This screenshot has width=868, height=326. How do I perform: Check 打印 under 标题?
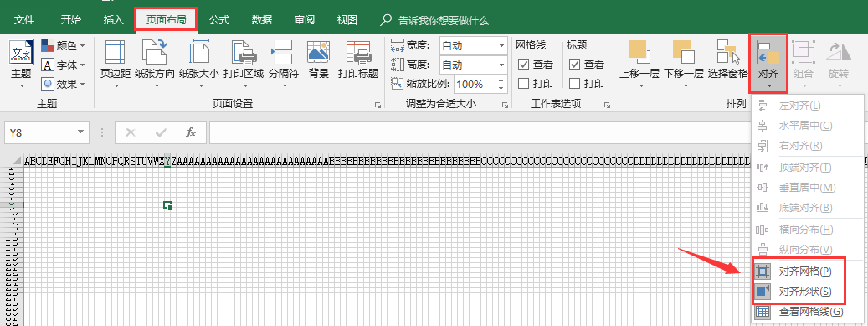(574, 84)
